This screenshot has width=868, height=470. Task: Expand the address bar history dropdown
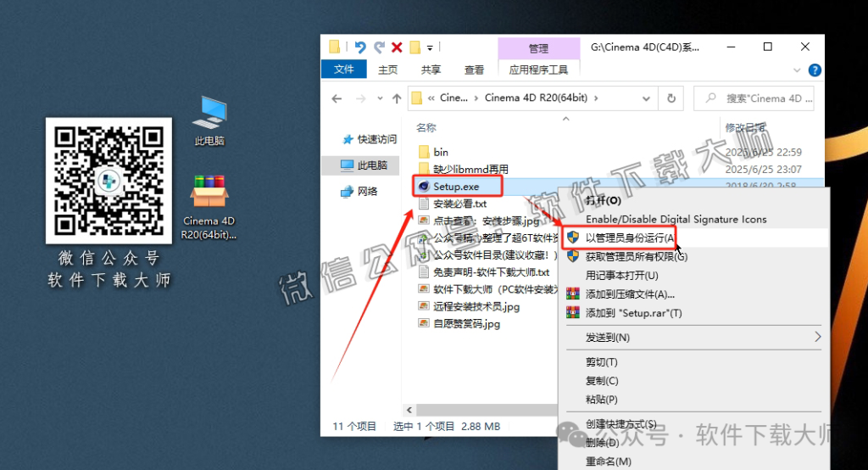click(646, 98)
